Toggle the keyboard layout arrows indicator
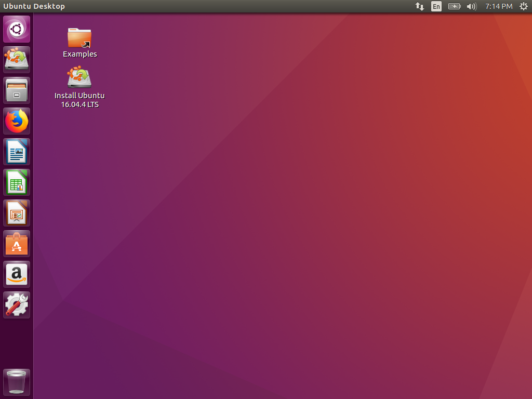The image size is (532, 399). point(419,6)
